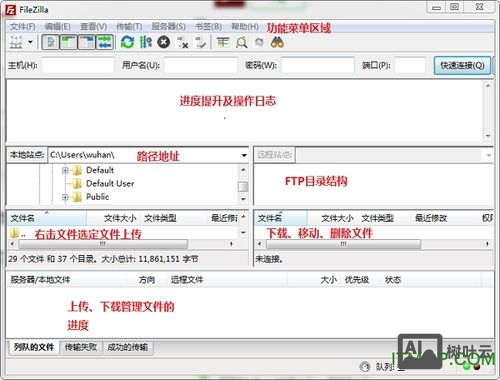
Task: Focus the 密码(W) password field
Action: pyautogui.click(x=318, y=65)
